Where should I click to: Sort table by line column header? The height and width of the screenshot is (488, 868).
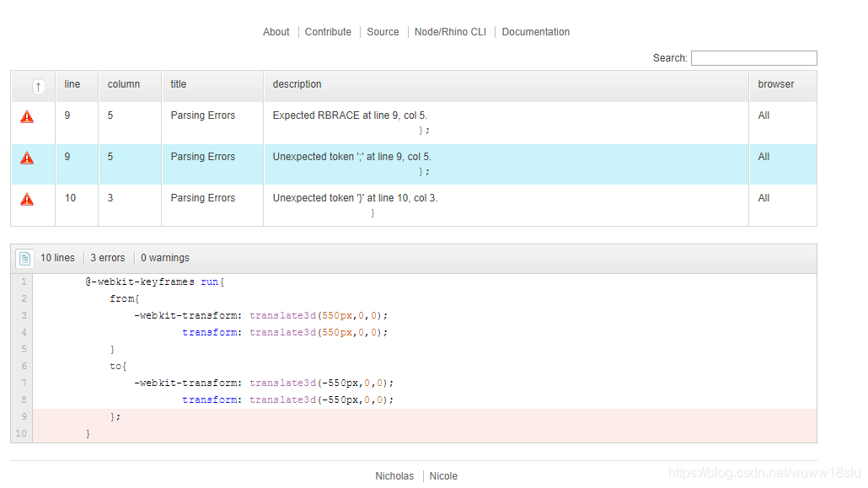pyautogui.click(x=72, y=84)
